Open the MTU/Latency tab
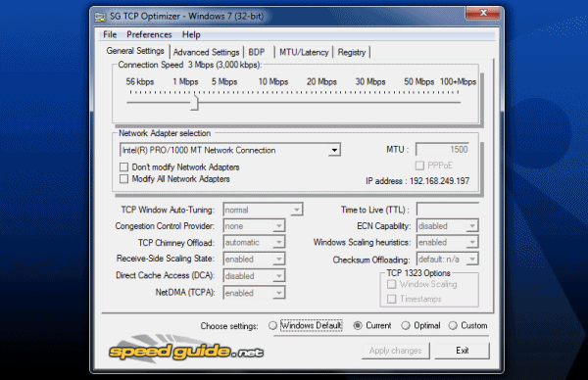The image size is (588, 380). [x=304, y=52]
